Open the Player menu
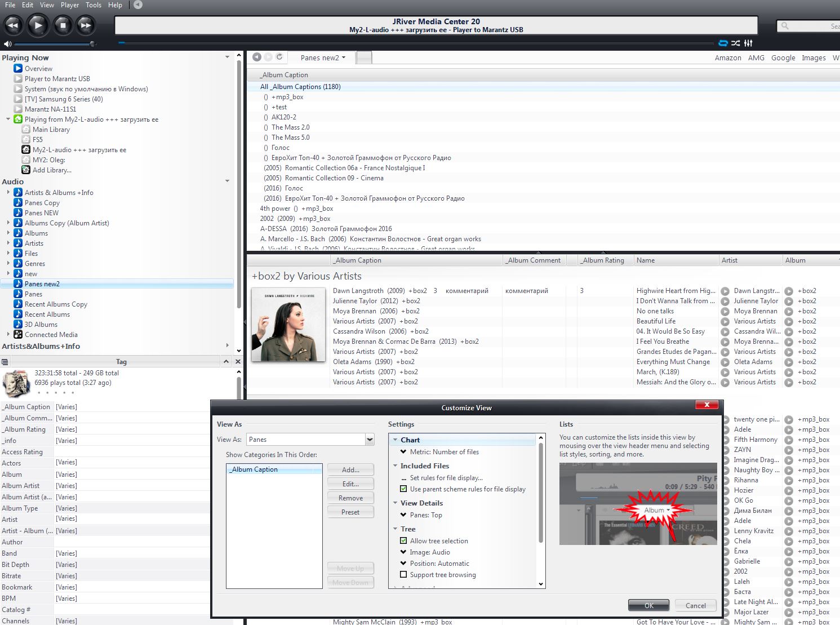The width and height of the screenshot is (840, 625). point(70,5)
